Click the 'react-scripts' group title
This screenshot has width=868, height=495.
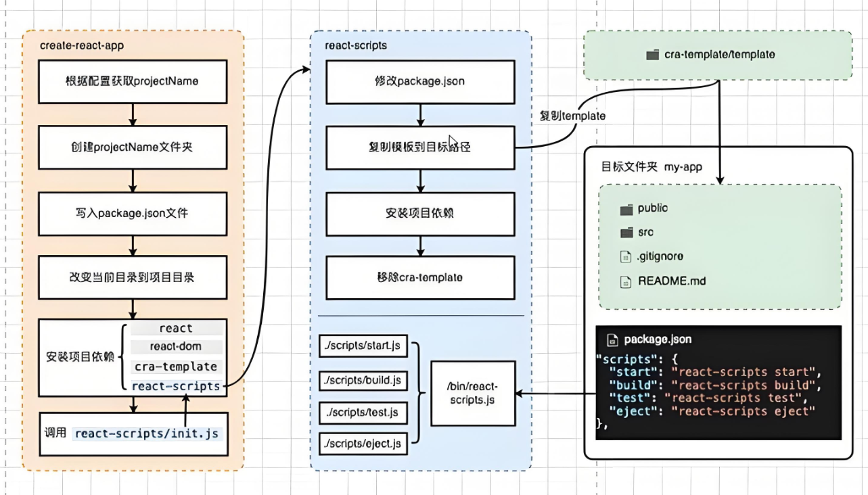[356, 45]
